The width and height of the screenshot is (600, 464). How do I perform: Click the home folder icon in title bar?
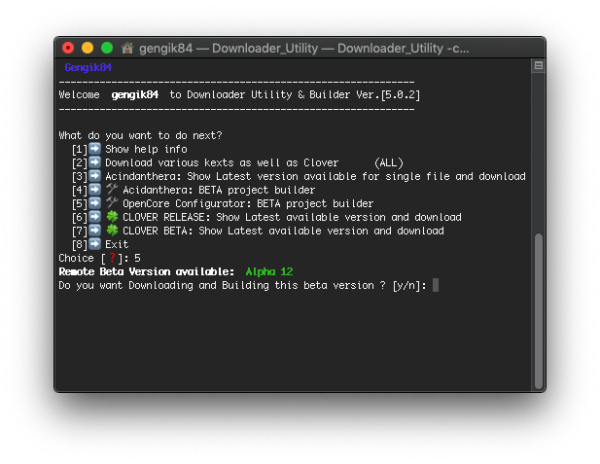pyautogui.click(x=127, y=48)
